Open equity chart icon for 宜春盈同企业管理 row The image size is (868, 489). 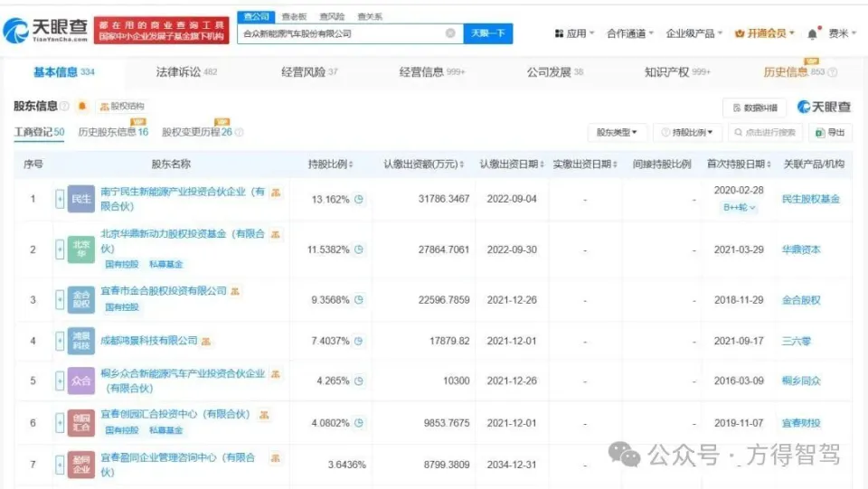click(275, 458)
